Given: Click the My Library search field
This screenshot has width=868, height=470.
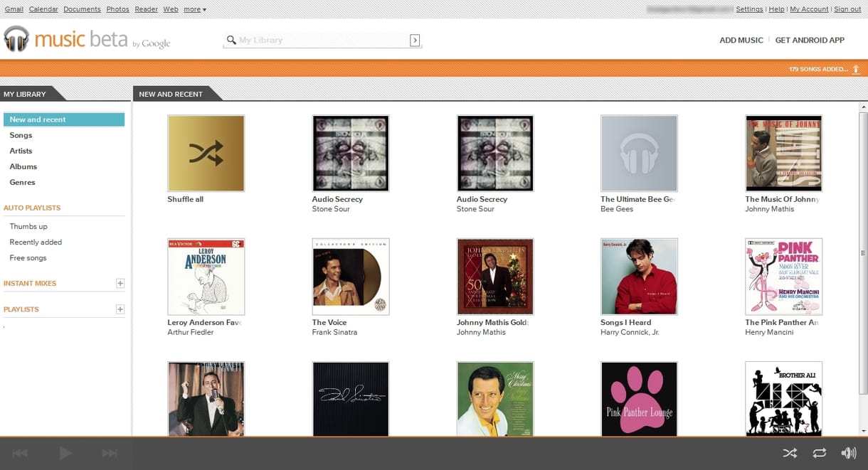Looking at the screenshot, I should click(x=323, y=40).
